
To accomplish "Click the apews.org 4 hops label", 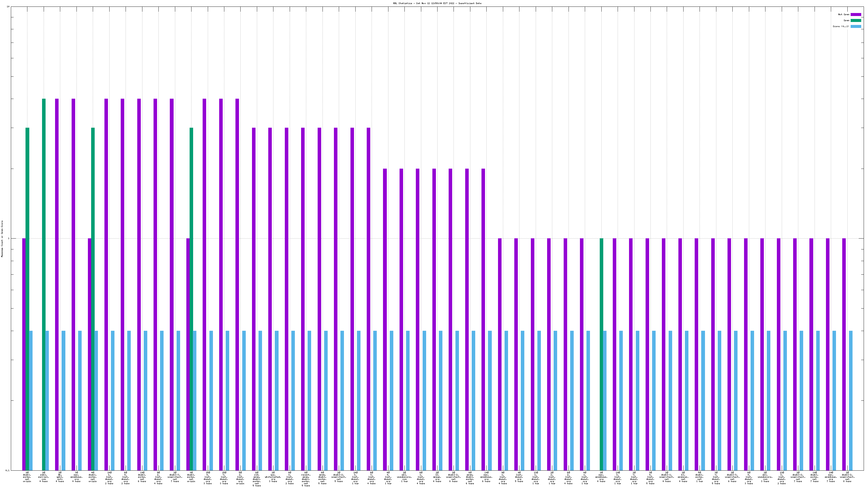I will 437,477.
